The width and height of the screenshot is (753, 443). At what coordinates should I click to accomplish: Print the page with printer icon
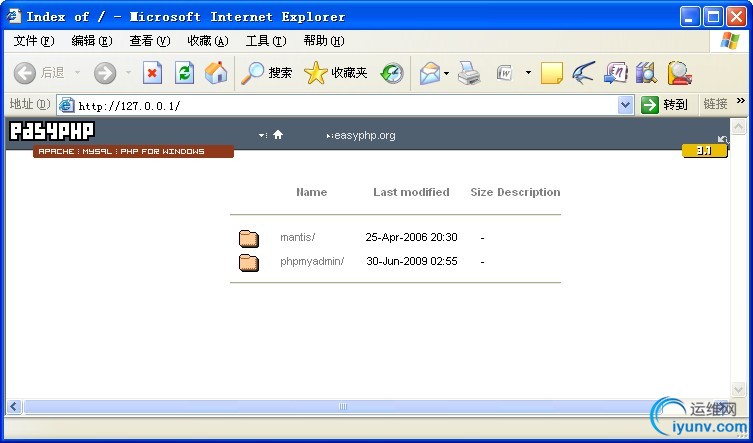(x=469, y=74)
